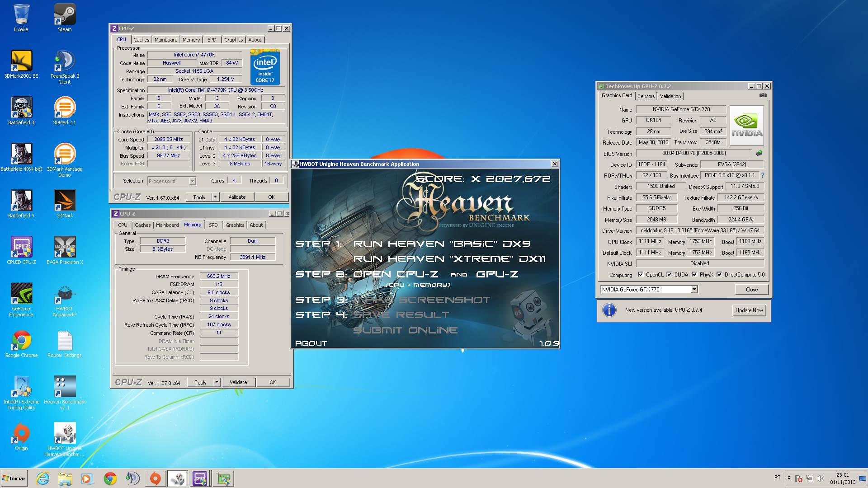Image resolution: width=868 pixels, height=488 pixels.
Task: Toggle the CUDA checkbox in GPU-Z
Action: tap(669, 275)
